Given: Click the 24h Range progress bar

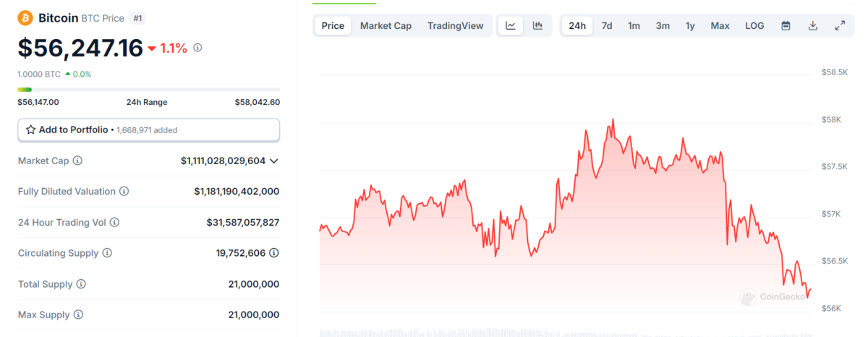Looking at the screenshot, I should 148,90.
